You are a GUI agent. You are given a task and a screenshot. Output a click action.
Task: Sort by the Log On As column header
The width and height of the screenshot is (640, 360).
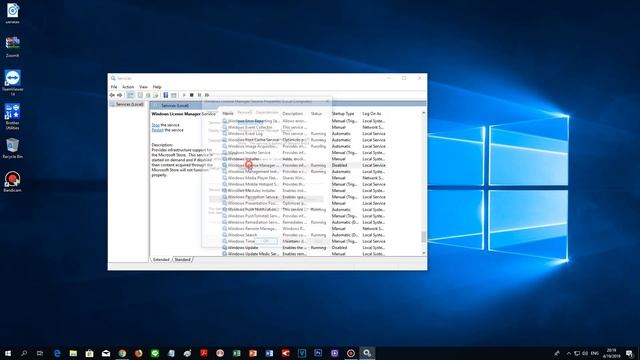pos(372,113)
